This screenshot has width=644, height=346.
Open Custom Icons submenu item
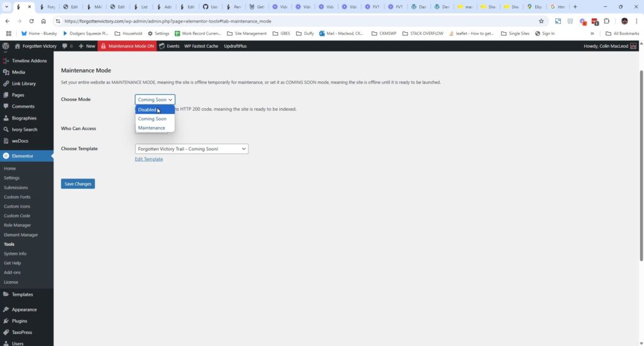pyautogui.click(x=17, y=206)
